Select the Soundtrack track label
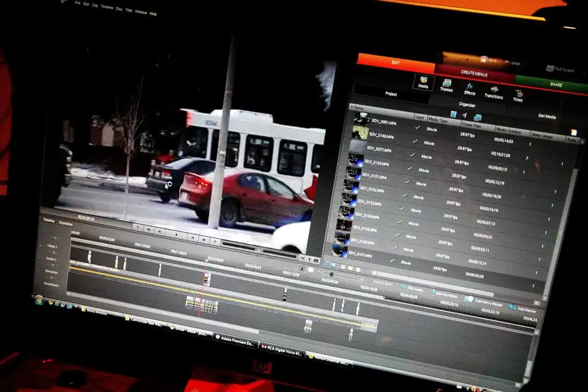588x392 pixels. pos(51,285)
